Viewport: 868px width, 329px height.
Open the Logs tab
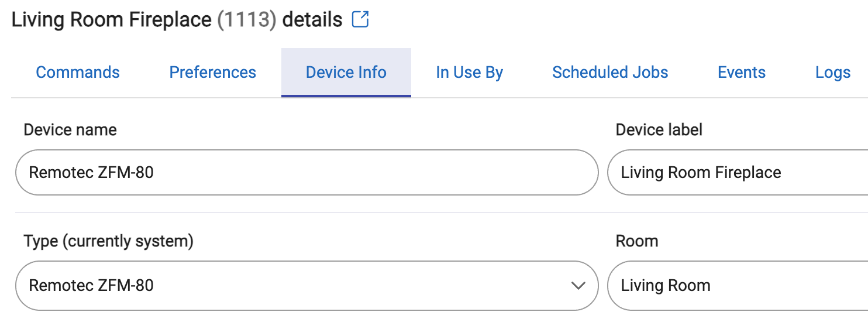[x=832, y=73]
